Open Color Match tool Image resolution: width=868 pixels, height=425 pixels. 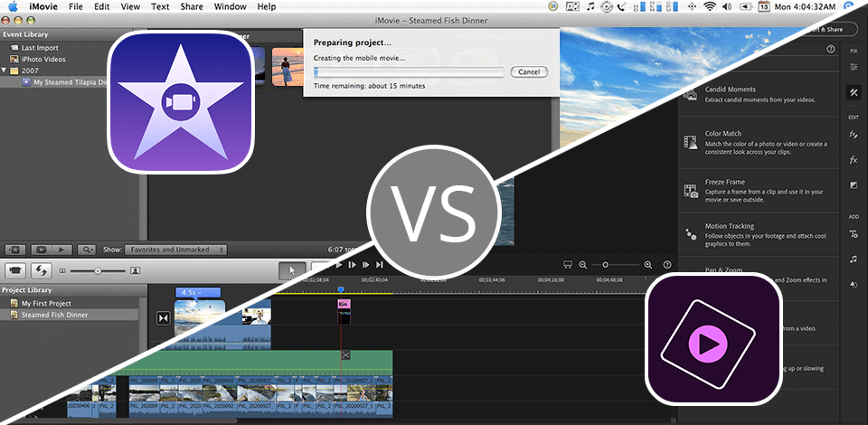(x=759, y=142)
